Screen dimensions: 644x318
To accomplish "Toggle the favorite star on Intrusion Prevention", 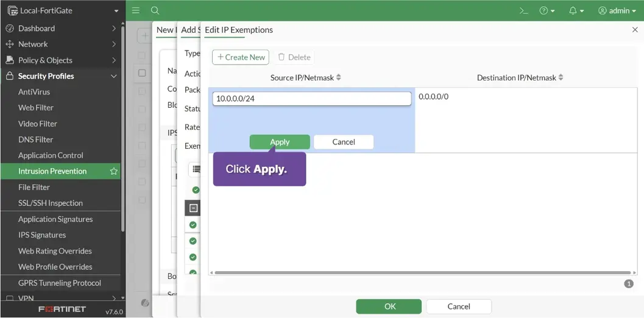I will pyautogui.click(x=114, y=171).
